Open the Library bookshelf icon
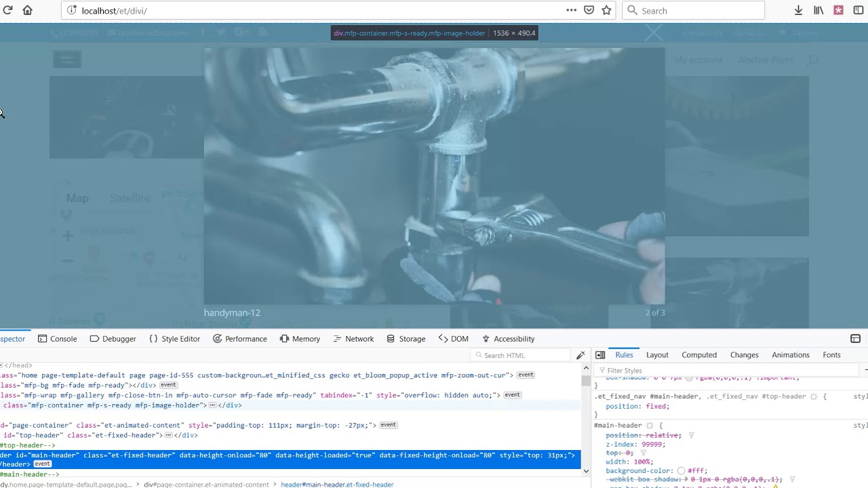 [x=818, y=10]
